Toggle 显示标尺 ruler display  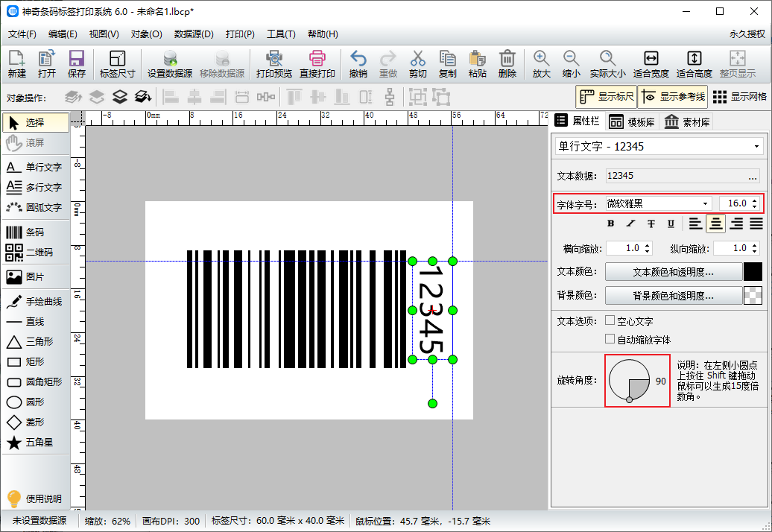[606, 97]
